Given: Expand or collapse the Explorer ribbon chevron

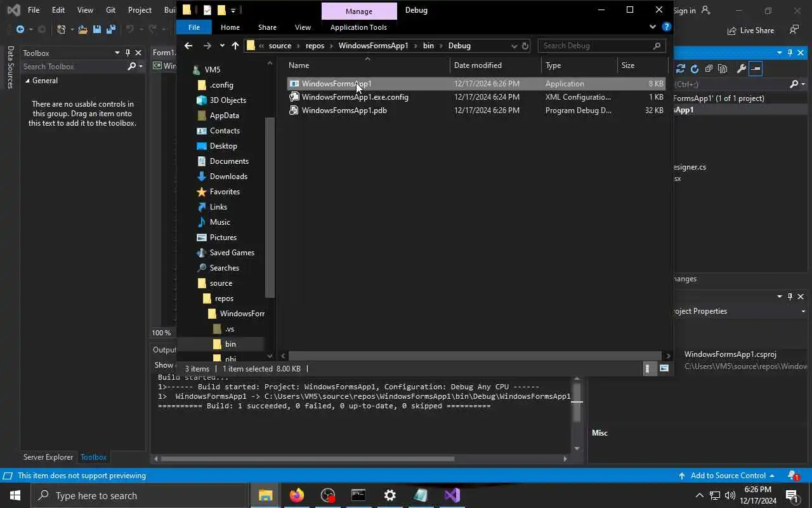Looking at the screenshot, I should pos(653,27).
